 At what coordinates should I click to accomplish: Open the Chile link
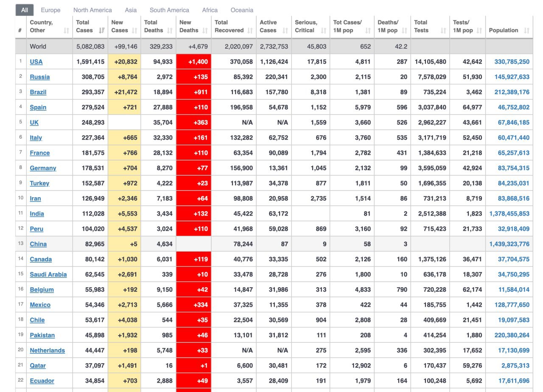[37, 320]
